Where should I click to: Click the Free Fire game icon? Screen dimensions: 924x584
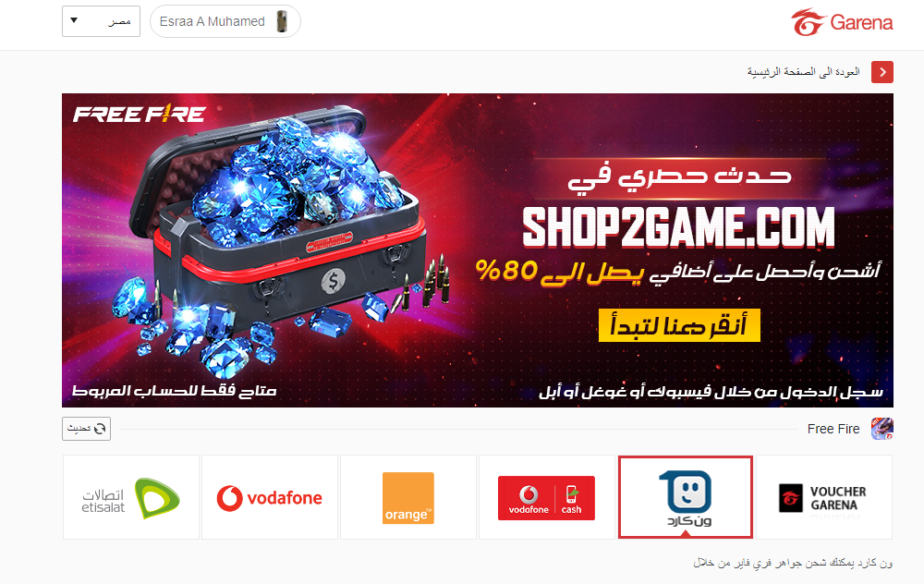click(882, 429)
